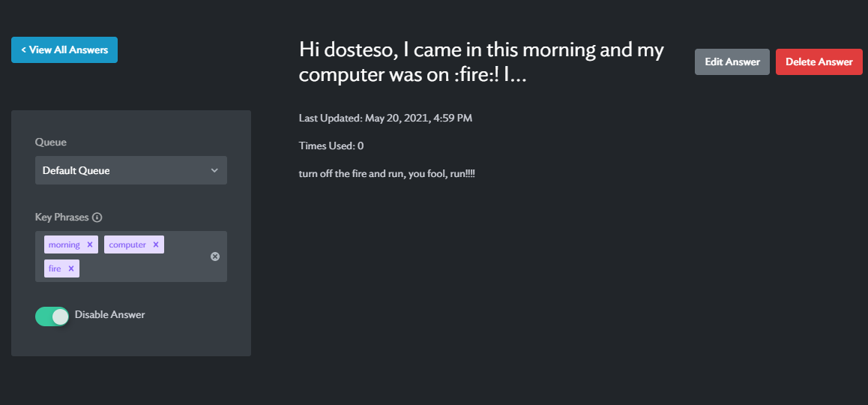
Task: Remove the fire key phrase tag
Action: pos(71,268)
